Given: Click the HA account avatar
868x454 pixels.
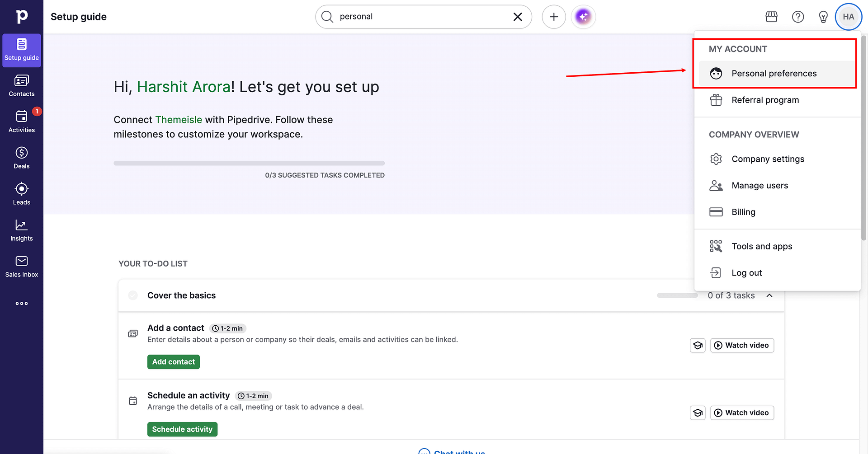Looking at the screenshot, I should pyautogui.click(x=849, y=17).
